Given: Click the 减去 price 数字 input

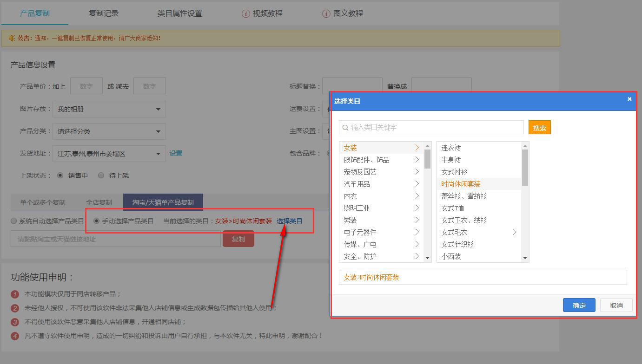Looking at the screenshot, I should (150, 86).
